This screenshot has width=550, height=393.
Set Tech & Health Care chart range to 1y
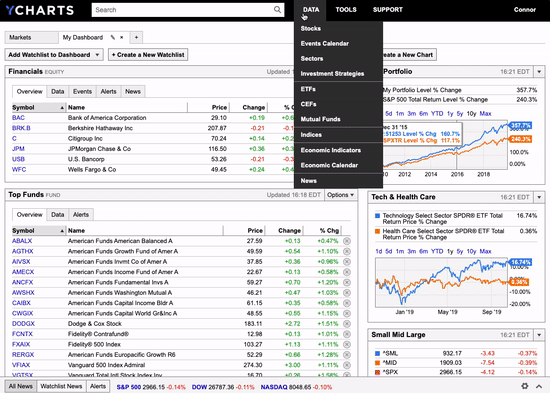click(450, 251)
